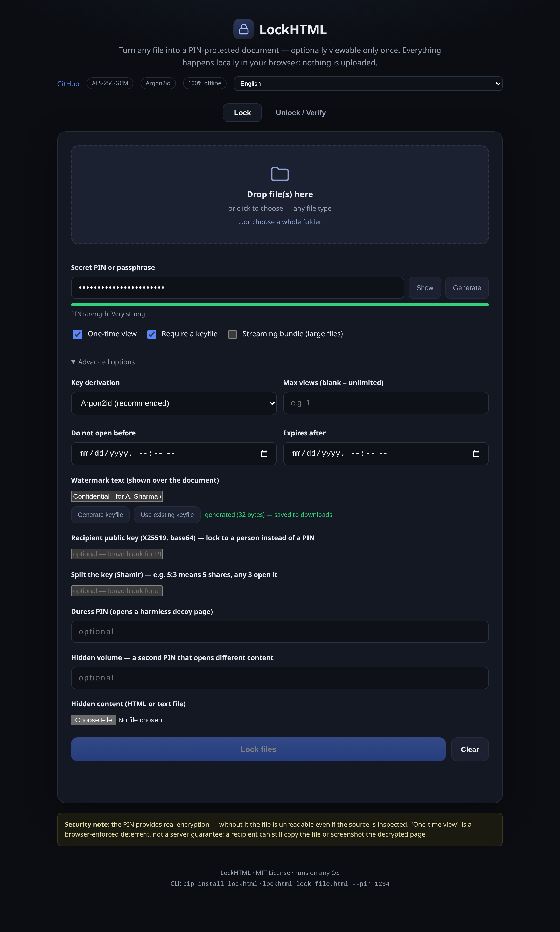Generate a random PIN

pos(467,288)
